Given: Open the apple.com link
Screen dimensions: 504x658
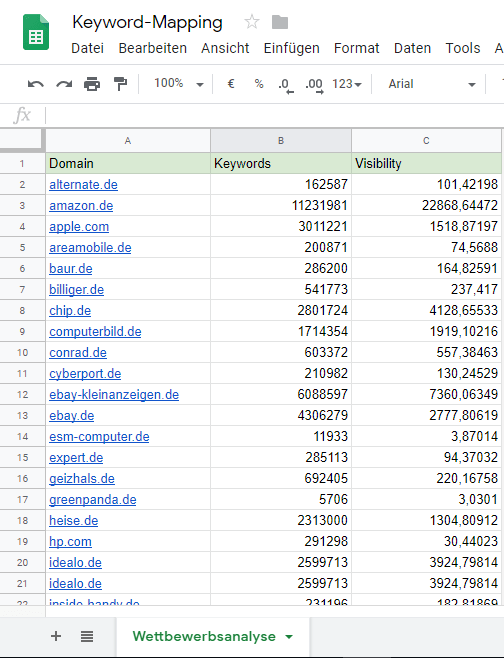Looking at the screenshot, I should click(79, 227).
